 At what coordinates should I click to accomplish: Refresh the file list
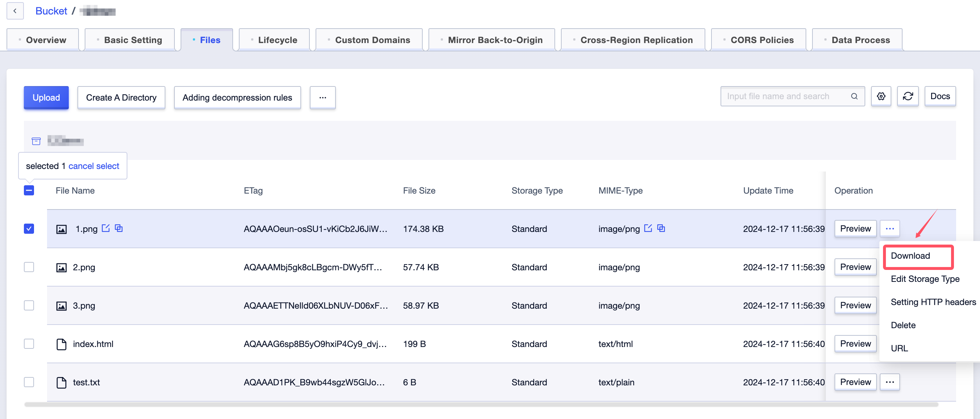[x=908, y=96]
